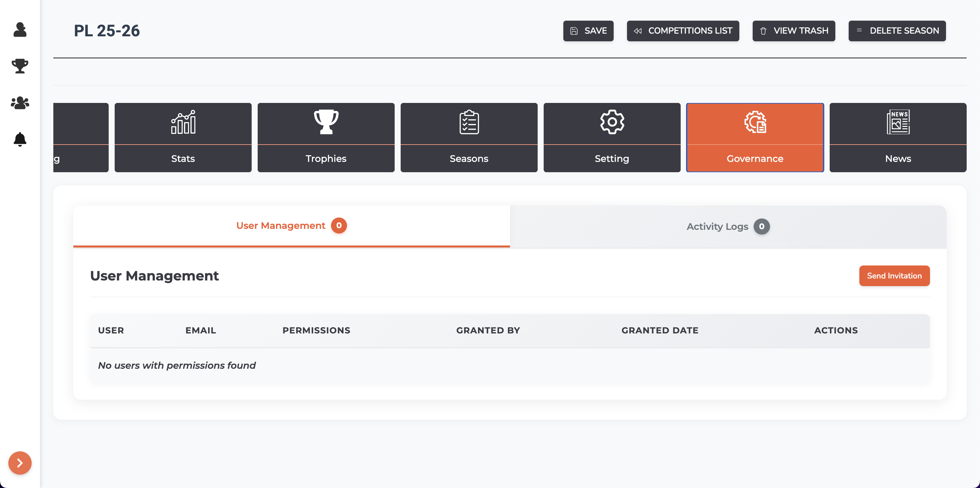Click the Setting gear icon

click(612, 122)
